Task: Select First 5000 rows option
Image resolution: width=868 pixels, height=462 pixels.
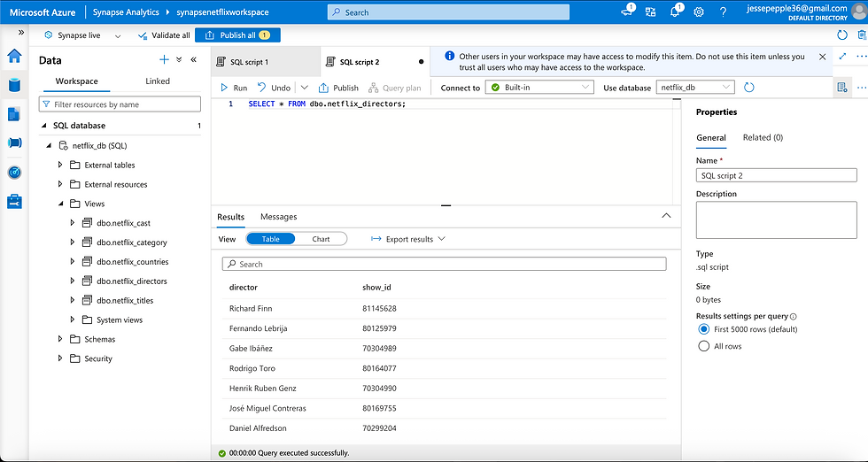Action: point(703,329)
